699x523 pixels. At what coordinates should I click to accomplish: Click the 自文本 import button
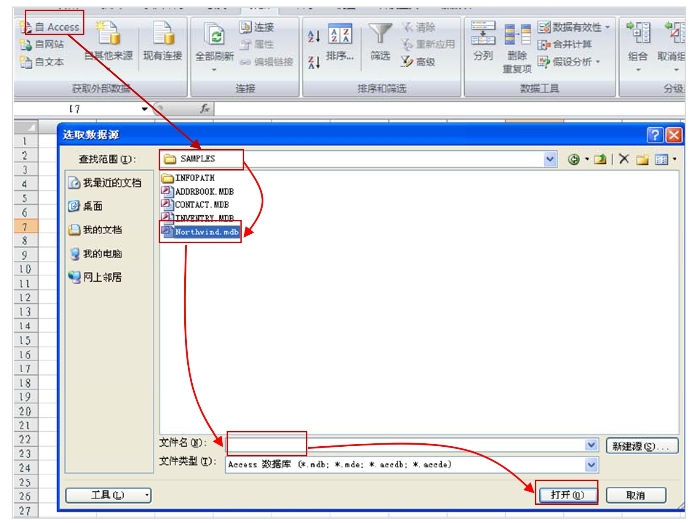(42, 62)
